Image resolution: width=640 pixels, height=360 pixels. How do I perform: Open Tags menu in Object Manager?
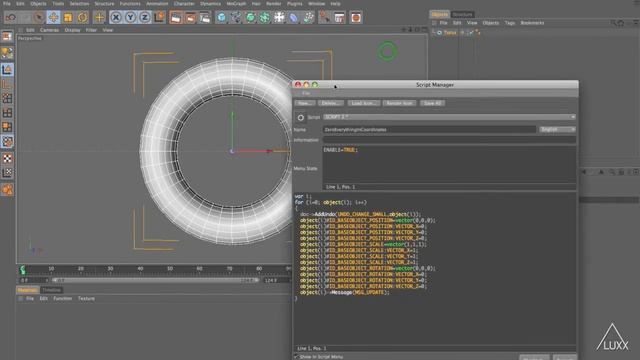pos(510,23)
